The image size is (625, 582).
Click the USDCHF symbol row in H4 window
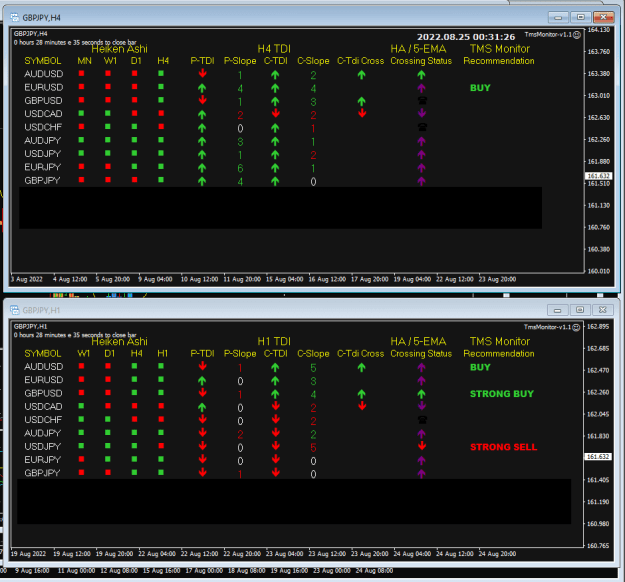point(43,127)
